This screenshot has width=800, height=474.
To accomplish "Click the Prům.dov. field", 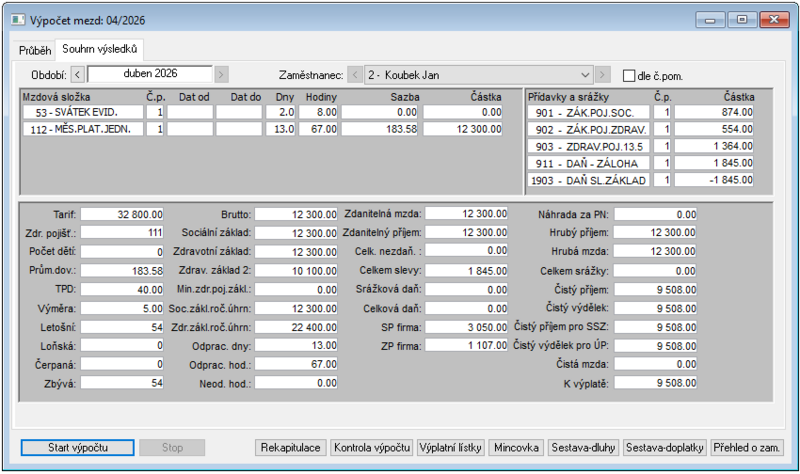I will 122,270.
